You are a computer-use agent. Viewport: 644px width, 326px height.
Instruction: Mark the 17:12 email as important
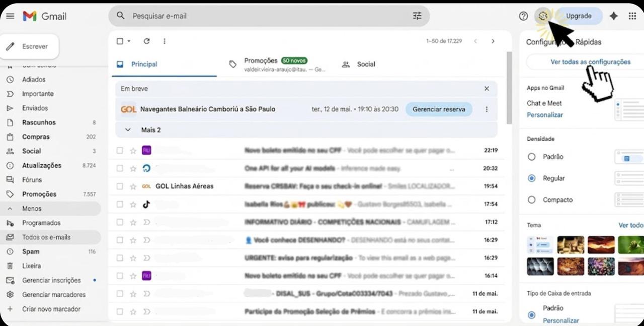(x=146, y=222)
